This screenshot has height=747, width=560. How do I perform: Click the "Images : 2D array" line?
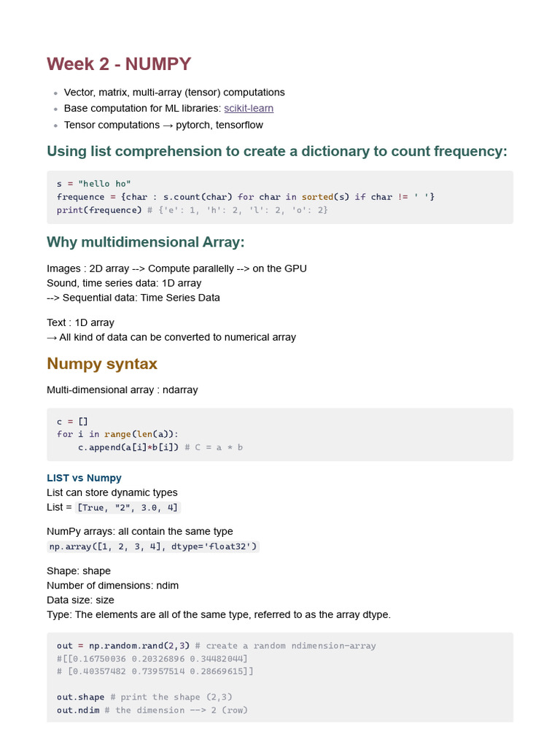(176, 268)
